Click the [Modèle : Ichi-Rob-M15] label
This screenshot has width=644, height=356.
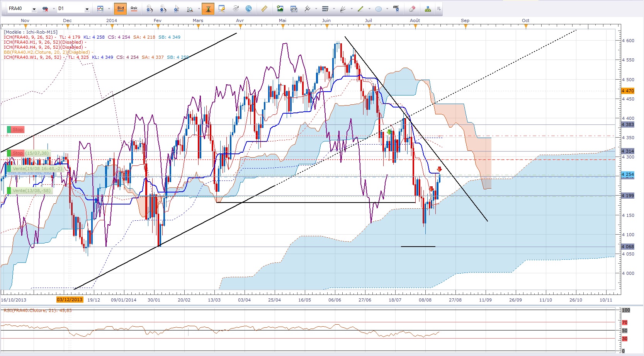click(31, 32)
